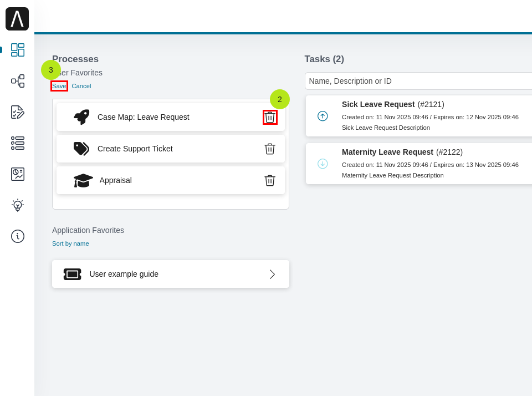Remove Appraisal favorite with trash icon
The height and width of the screenshot is (396, 532).
pos(270,180)
